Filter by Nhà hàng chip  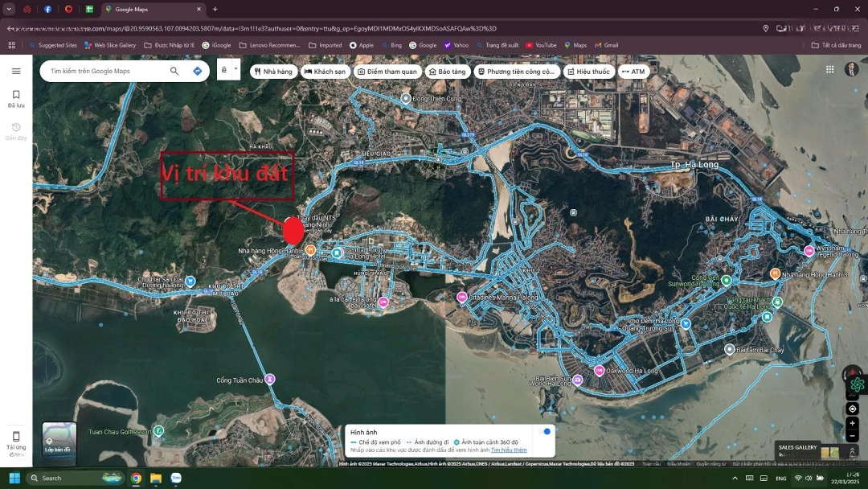pos(273,72)
